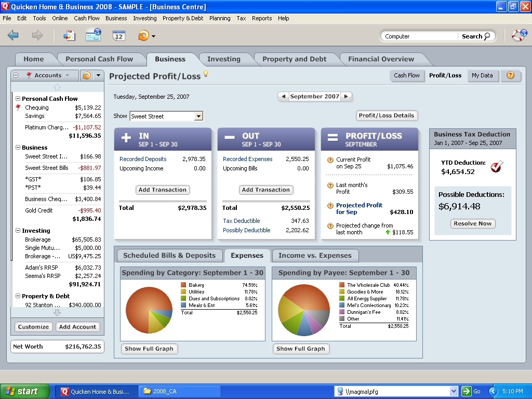Collapse the Investing account group
This screenshot has height=399, width=532.
pos(18,231)
